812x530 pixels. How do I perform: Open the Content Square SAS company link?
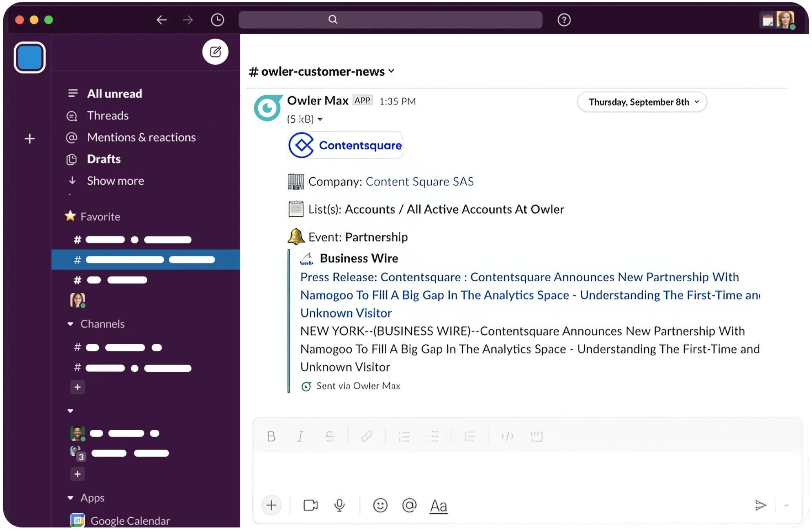point(419,181)
